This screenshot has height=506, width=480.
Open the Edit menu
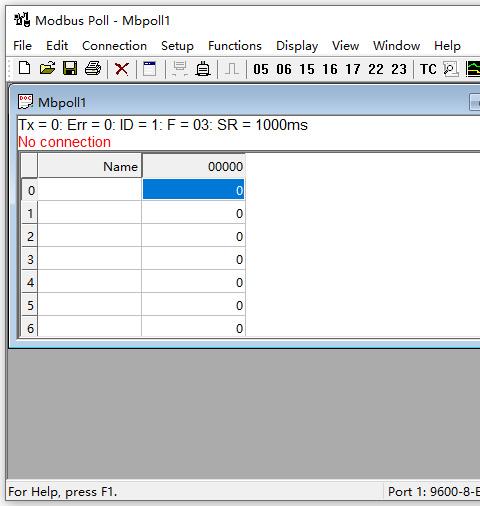(x=57, y=46)
